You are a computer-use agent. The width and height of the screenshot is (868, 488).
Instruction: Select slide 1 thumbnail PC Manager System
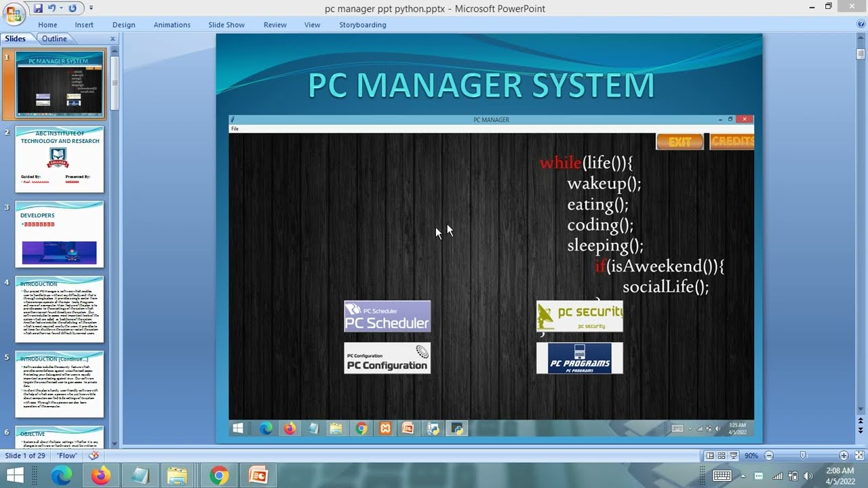click(60, 84)
